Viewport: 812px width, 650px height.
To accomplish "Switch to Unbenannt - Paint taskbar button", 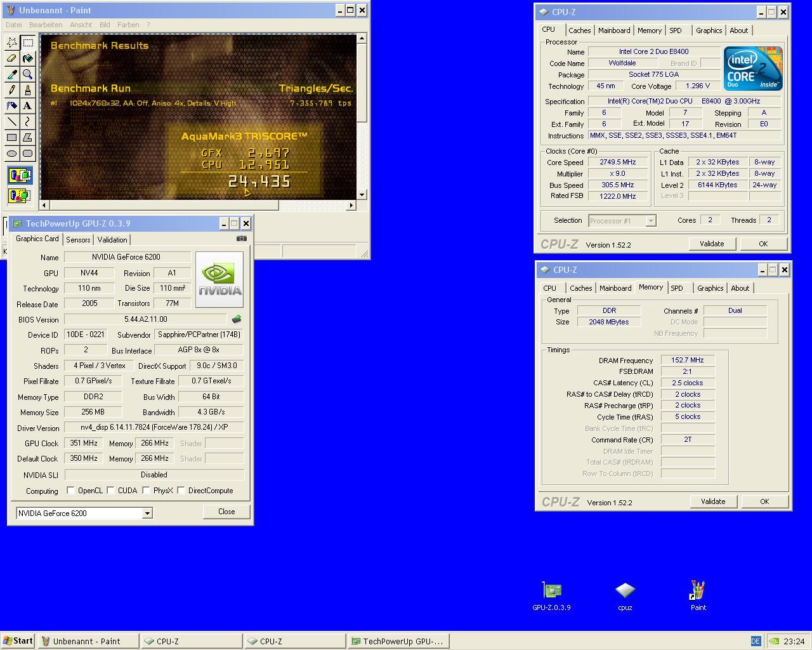I will [x=88, y=641].
